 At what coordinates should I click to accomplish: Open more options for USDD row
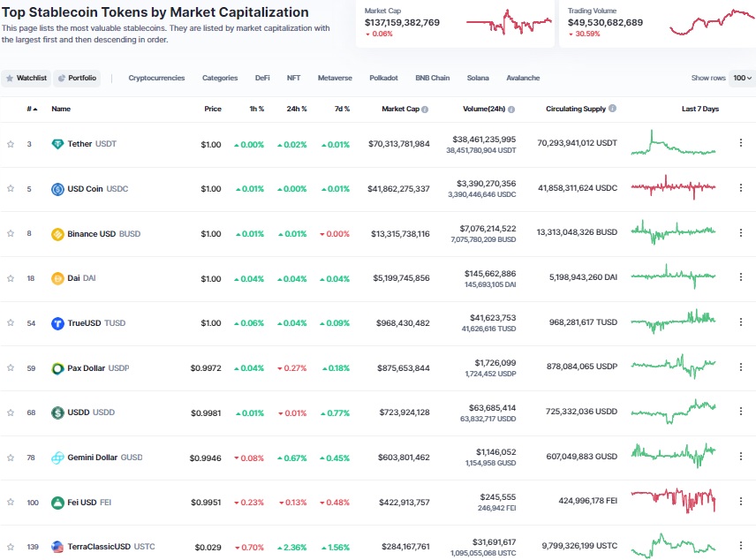tap(741, 411)
